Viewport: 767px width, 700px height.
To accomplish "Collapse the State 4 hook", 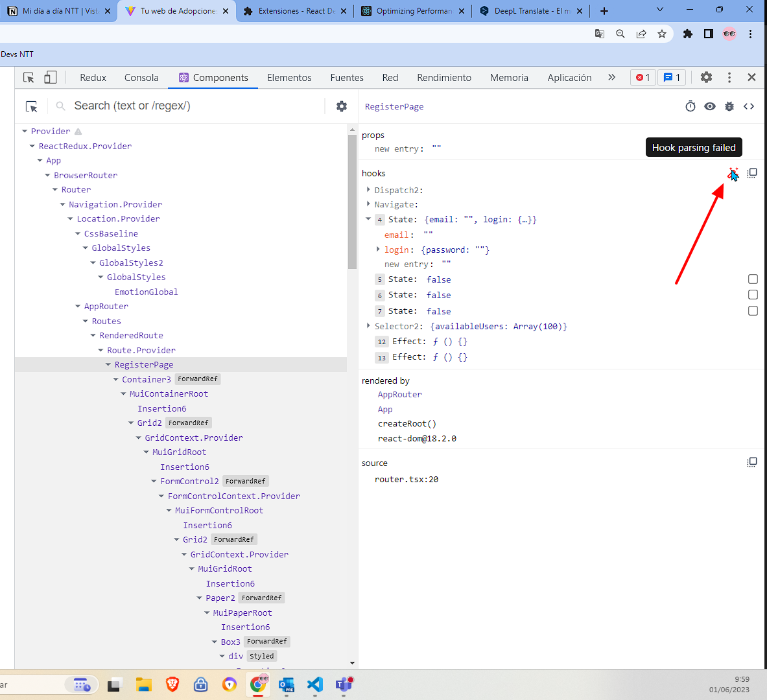I will coord(368,218).
